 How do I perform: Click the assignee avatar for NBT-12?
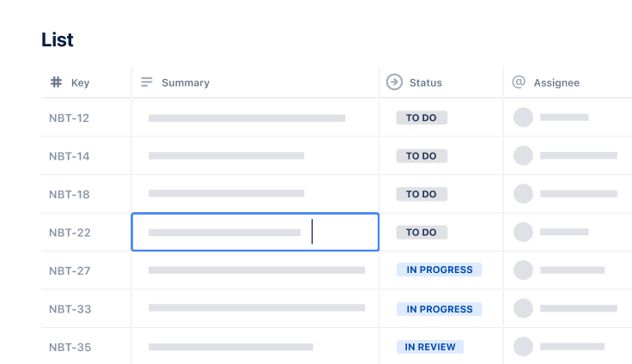tap(523, 118)
